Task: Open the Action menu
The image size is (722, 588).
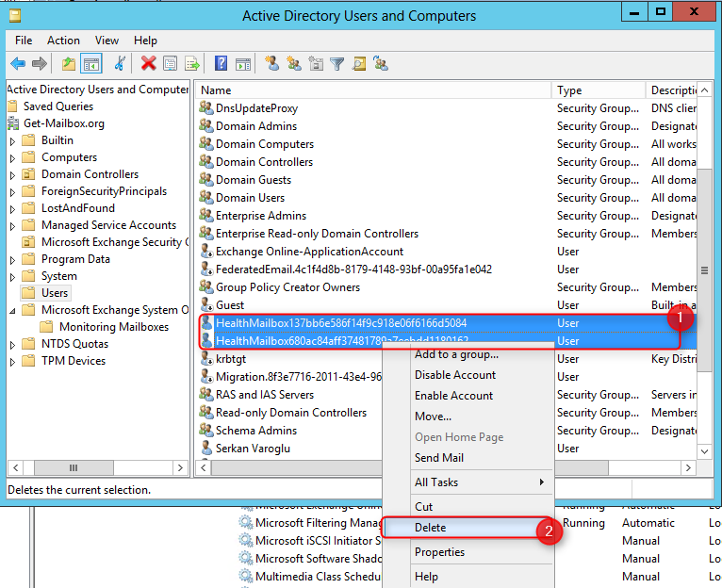Action: pos(63,41)
